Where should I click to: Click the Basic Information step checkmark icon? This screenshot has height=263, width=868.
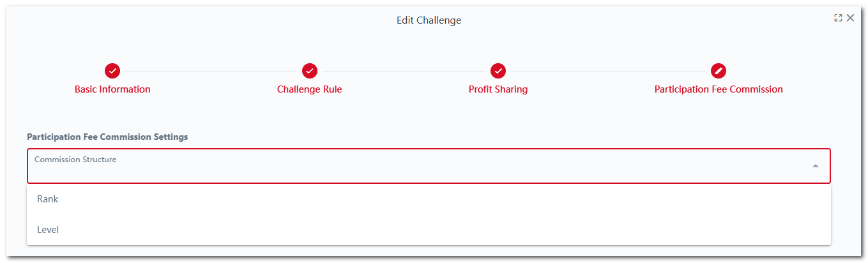[112, 71]
